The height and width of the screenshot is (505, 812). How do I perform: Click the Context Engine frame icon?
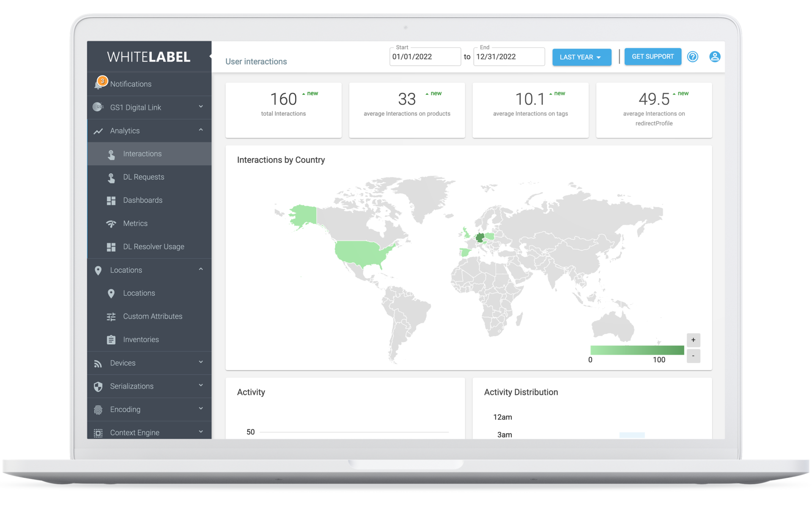pyautogui.click(x=98, y=433)
